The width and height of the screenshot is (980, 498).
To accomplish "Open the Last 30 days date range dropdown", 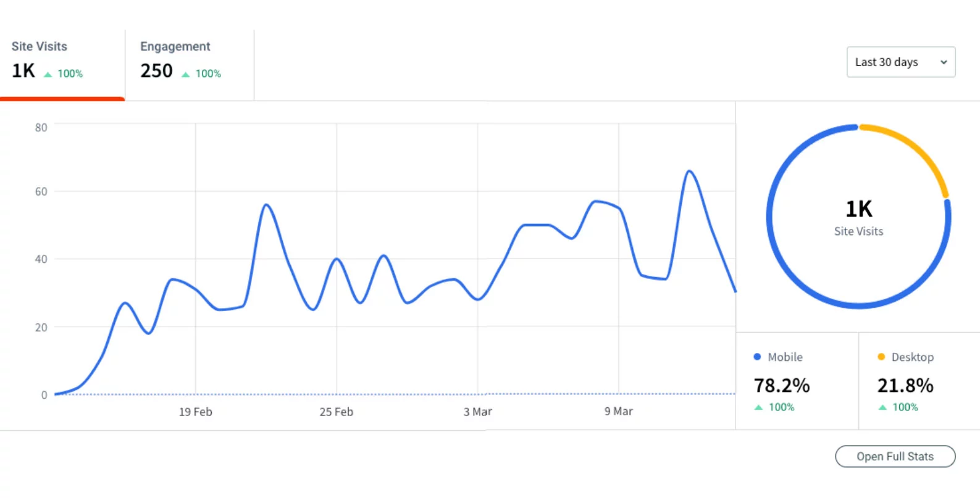I will [900, 62].
